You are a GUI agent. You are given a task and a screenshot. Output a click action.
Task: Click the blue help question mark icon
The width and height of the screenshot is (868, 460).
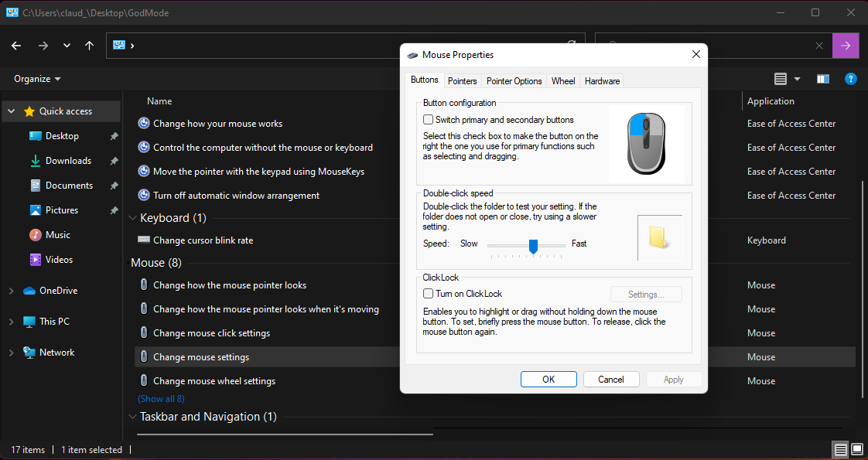pyautogui.click(x=850, y=79)
